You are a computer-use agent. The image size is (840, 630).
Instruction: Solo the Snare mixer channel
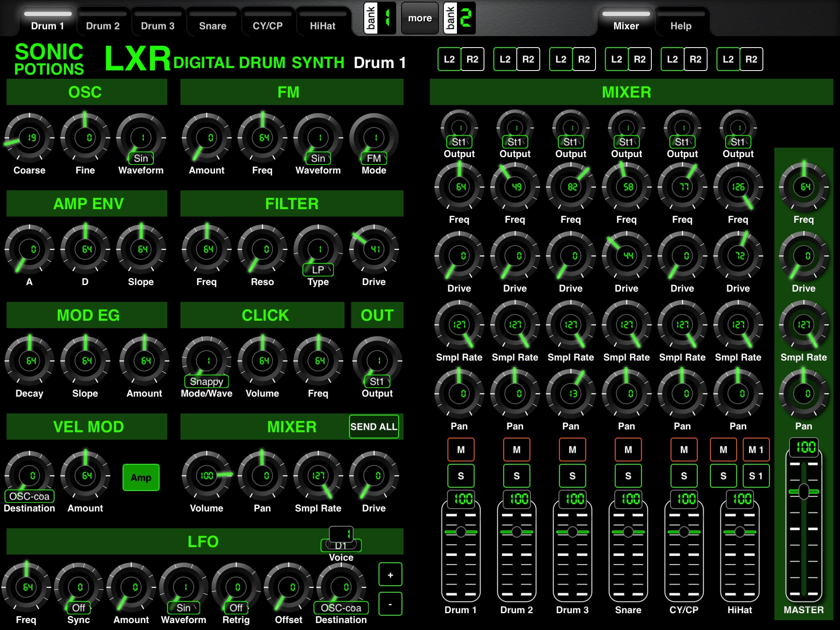point(628,476)
